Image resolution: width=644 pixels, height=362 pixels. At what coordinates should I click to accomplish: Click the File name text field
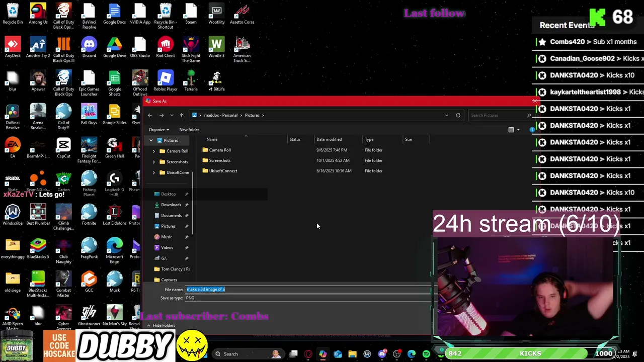coord(308,289)
